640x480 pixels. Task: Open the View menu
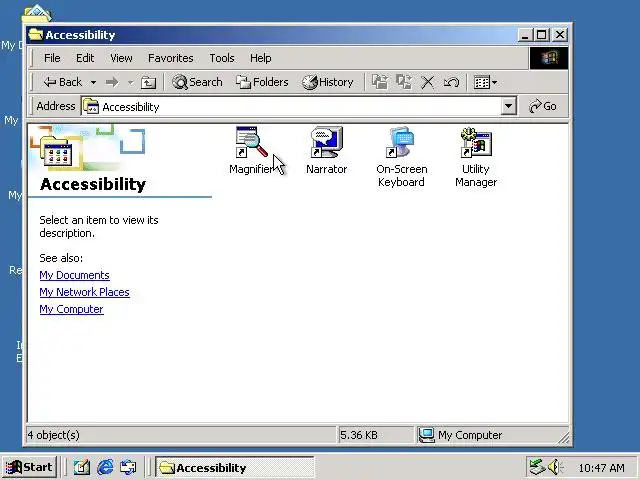(x=121, y=58)
